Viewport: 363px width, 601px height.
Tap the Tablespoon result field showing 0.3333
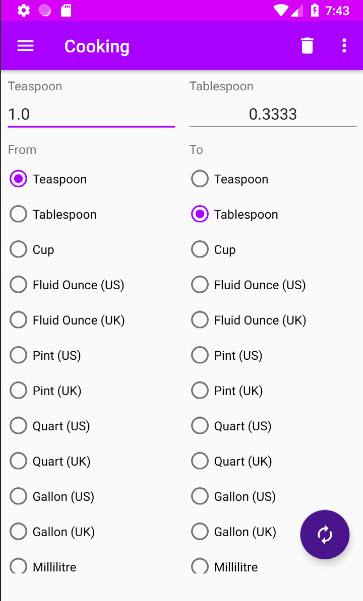click(273, 114)
